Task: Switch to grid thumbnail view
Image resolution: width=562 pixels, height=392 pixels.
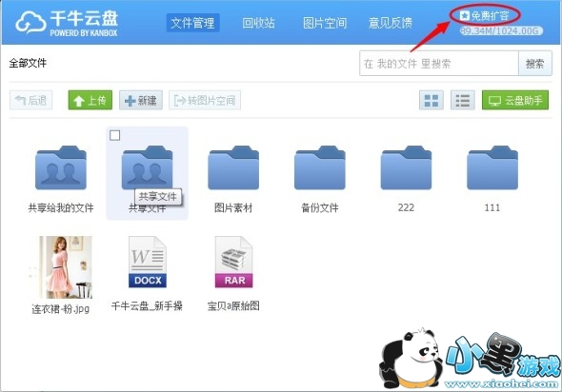Action: [432, 100]
